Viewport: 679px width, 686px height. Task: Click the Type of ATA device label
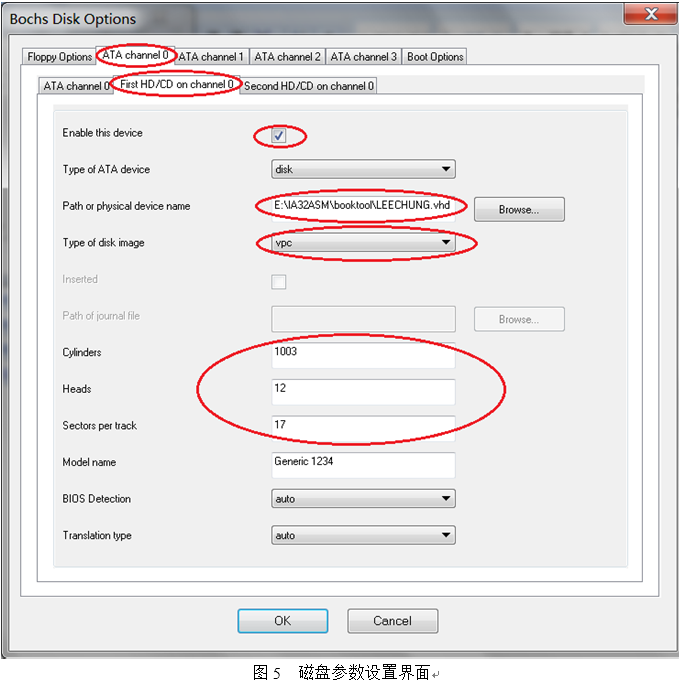(106, 169)
